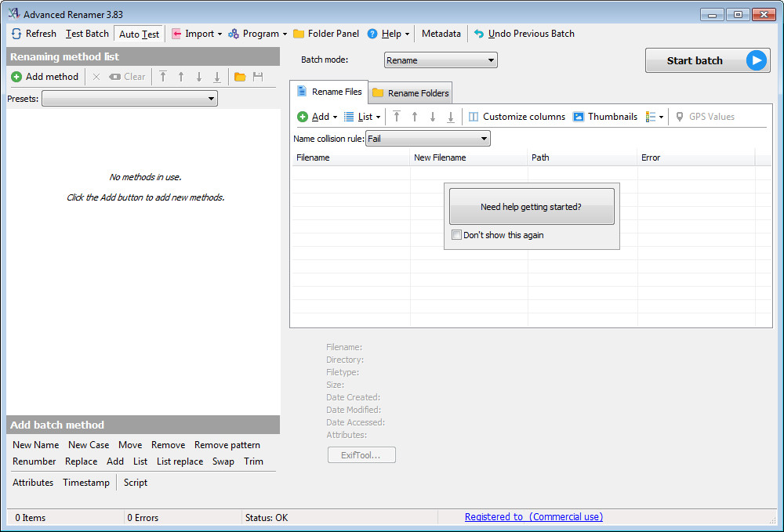
Task: Add a New Name batch method
Action: coord(35,444)
